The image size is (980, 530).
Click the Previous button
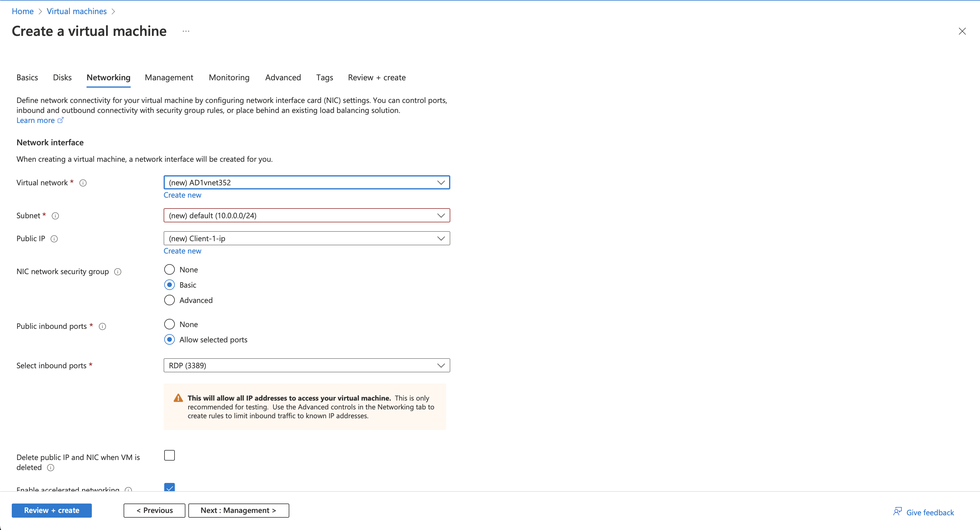155,511
